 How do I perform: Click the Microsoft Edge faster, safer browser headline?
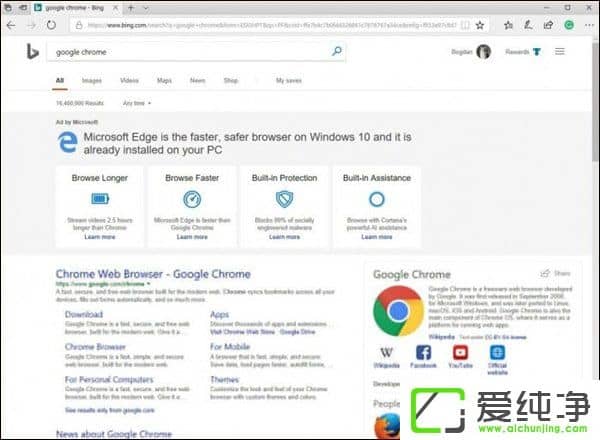[247, 143]
